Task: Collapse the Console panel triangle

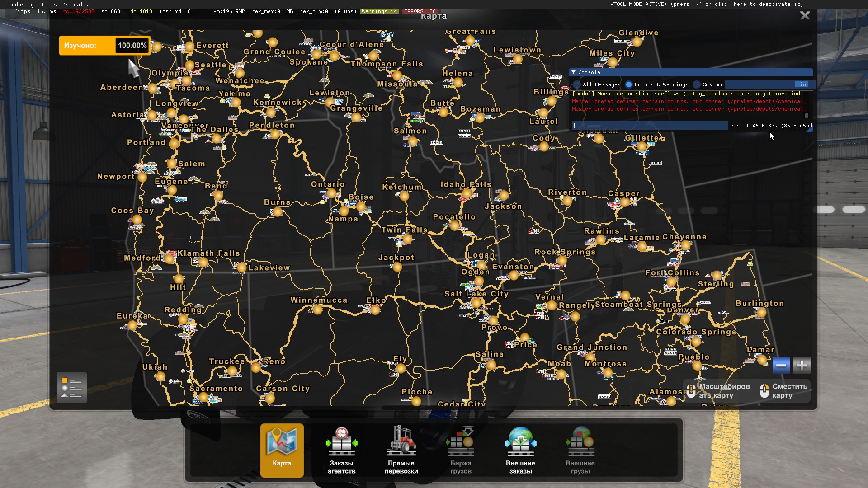Action: [x=574, y=72]
